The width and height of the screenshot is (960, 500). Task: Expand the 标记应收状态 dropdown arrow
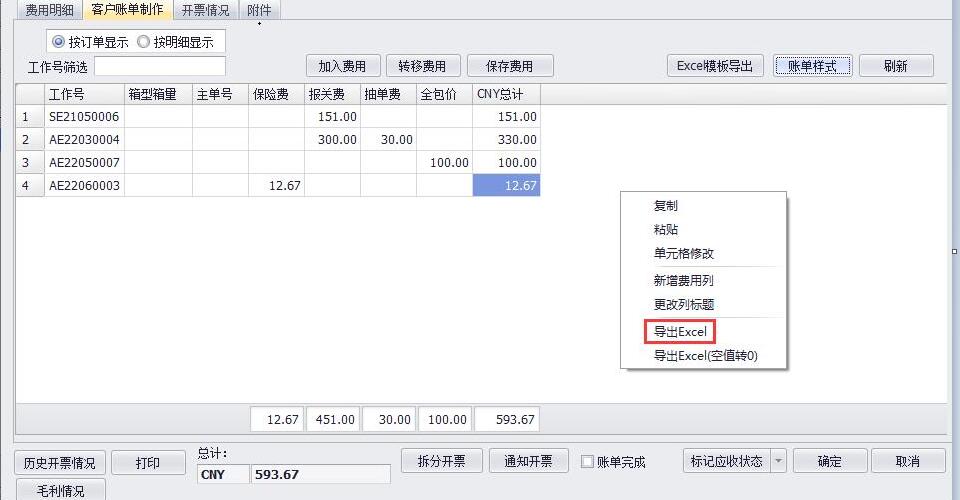tap(779, 461)
